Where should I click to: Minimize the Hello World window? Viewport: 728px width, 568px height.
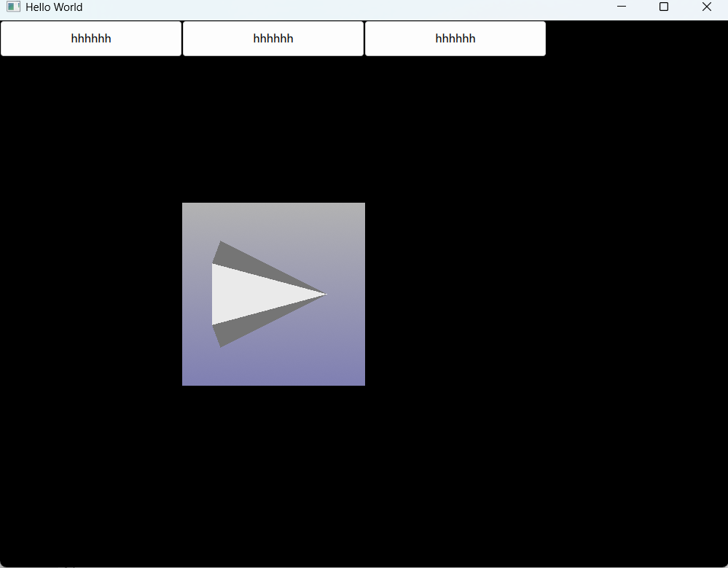pyautogui.click(x=621, y=7)
